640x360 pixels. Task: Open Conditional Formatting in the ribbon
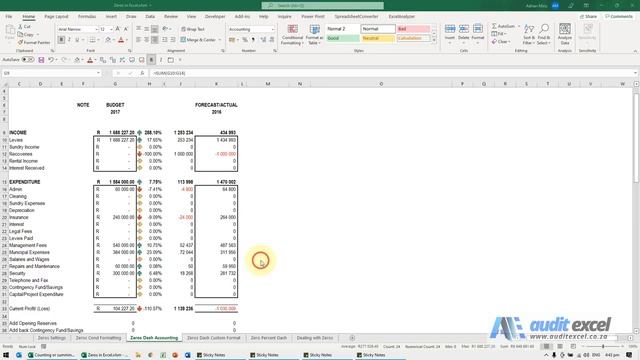[x=292, y=35]
